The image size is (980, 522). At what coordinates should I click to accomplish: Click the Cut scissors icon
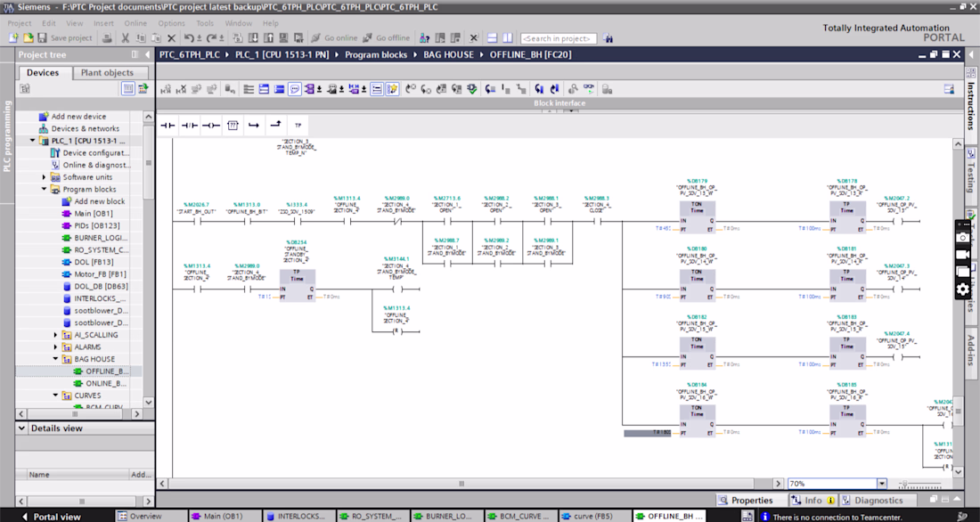[x=125, y=38]
